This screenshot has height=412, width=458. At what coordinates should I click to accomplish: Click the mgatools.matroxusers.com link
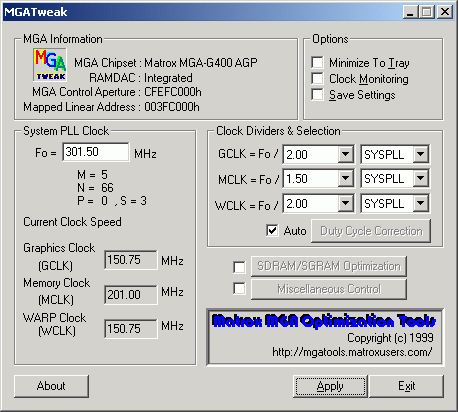pos(352,352)
